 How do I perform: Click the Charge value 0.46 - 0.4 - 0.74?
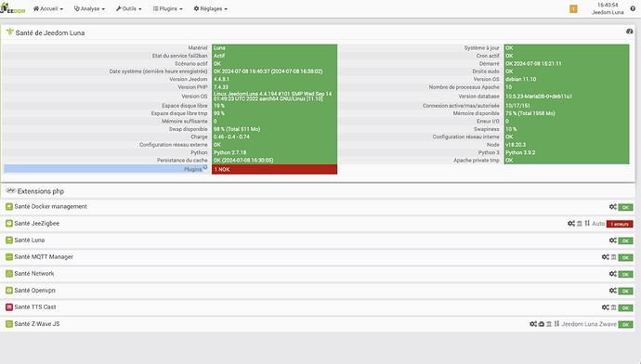tap(231, 136)
